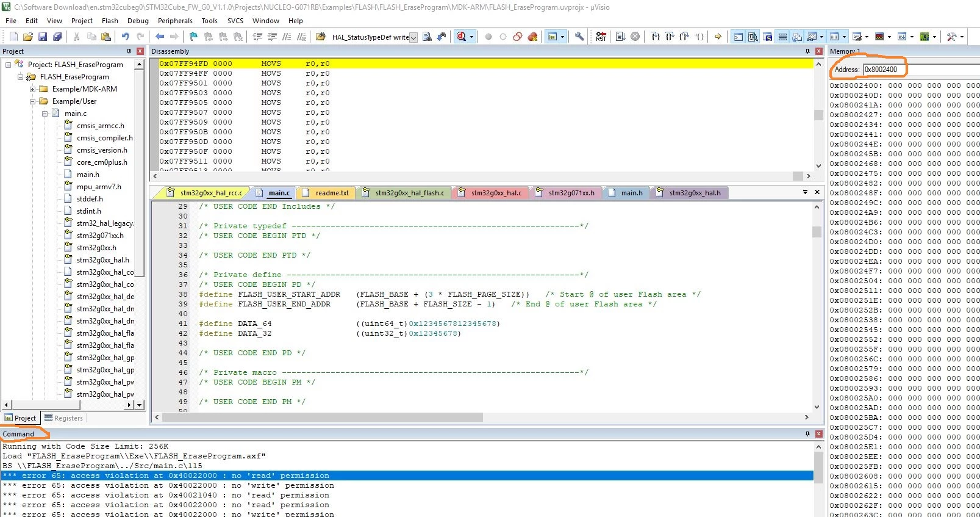Undo last edit in toolbar

[125, 37]
